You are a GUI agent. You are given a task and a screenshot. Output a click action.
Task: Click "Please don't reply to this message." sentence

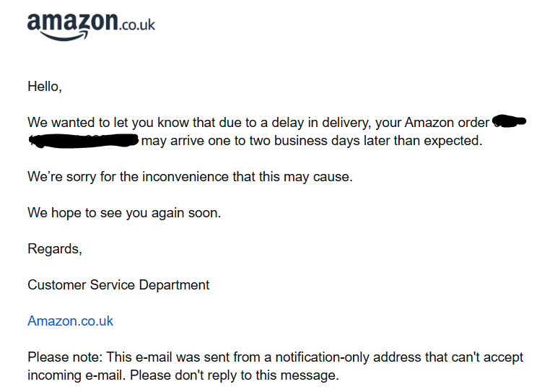click(235, 375)
